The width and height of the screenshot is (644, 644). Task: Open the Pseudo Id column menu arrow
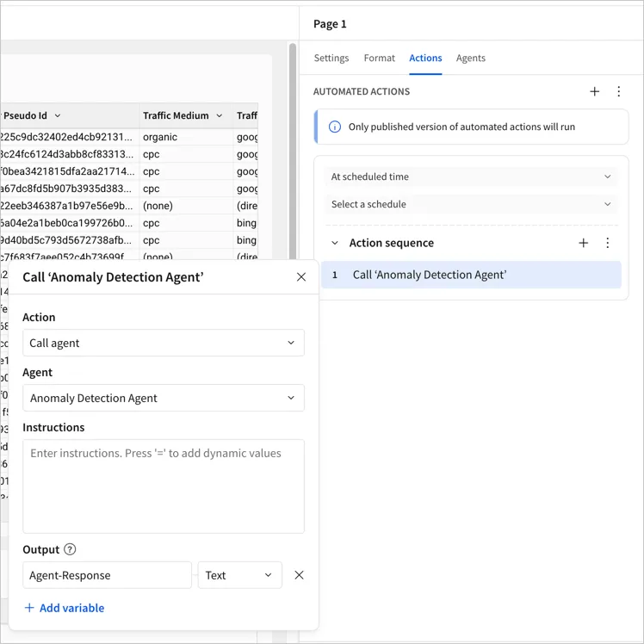pyautogui.click(x=58, y=116)
